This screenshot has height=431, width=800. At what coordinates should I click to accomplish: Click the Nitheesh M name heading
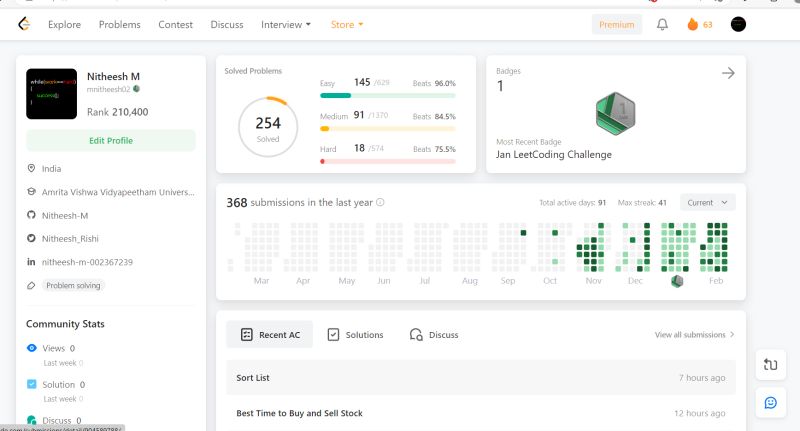[113, 77]
